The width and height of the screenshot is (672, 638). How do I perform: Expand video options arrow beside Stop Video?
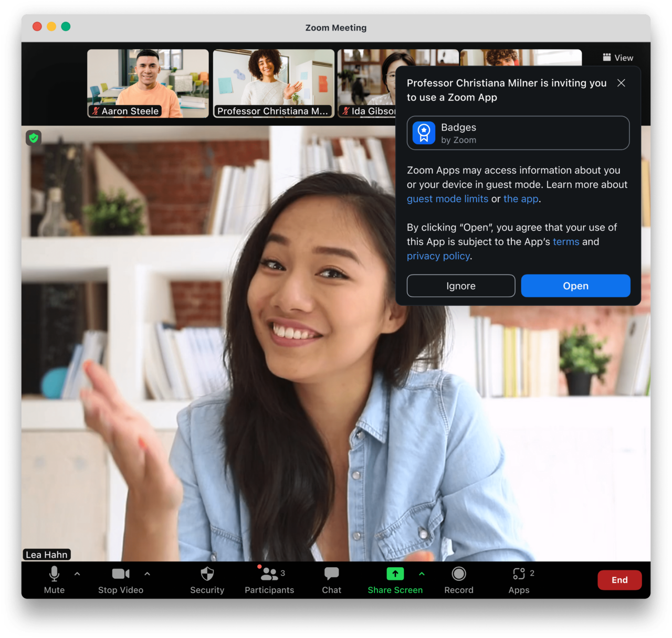point(147,574)
